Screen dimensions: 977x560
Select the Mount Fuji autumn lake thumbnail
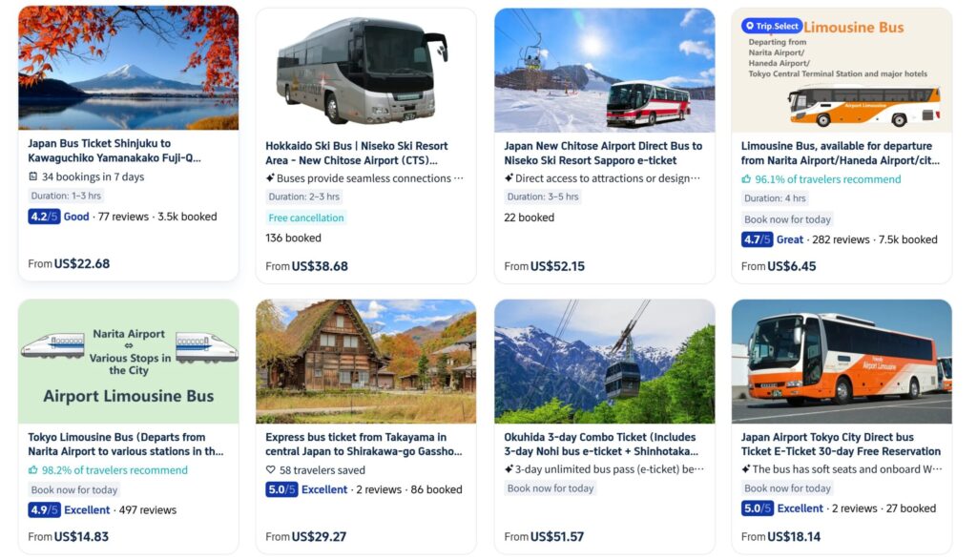tap(129, 68)
